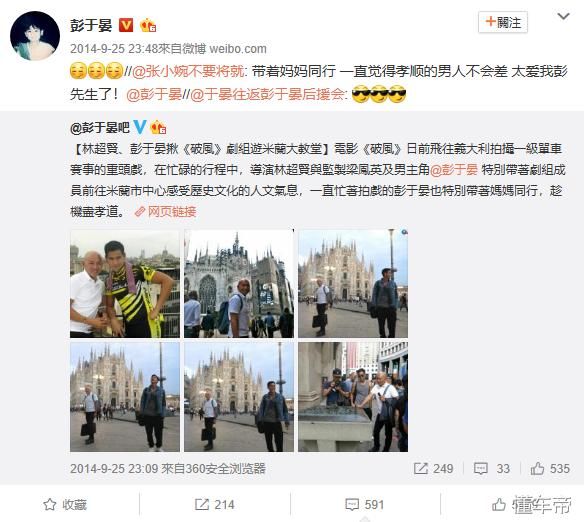Open the 591 comments section

[364, 505]
